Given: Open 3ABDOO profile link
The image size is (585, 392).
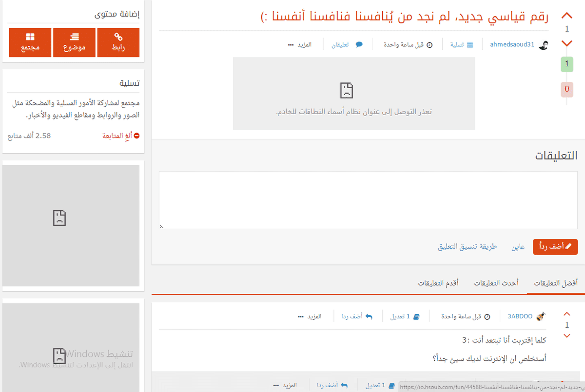Looking at the screenshot, I should point(520,316).
